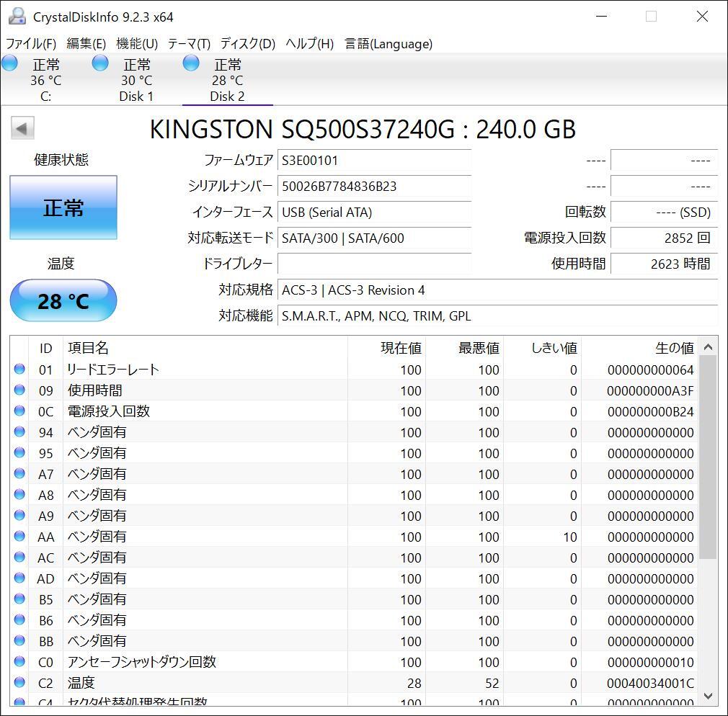
Task: Click status dot of row B6
Action: [19, 619]
